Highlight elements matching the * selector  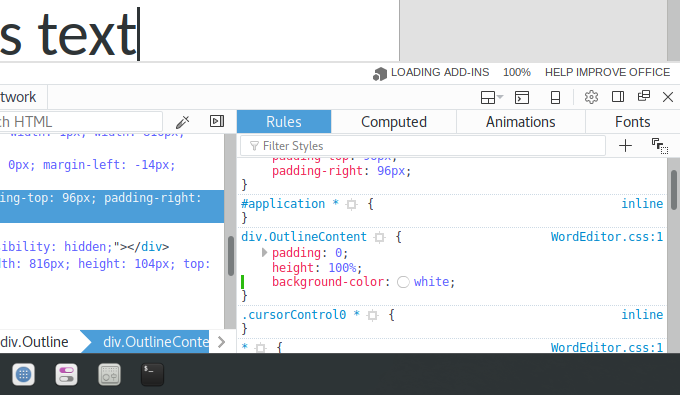click(261, 348)
